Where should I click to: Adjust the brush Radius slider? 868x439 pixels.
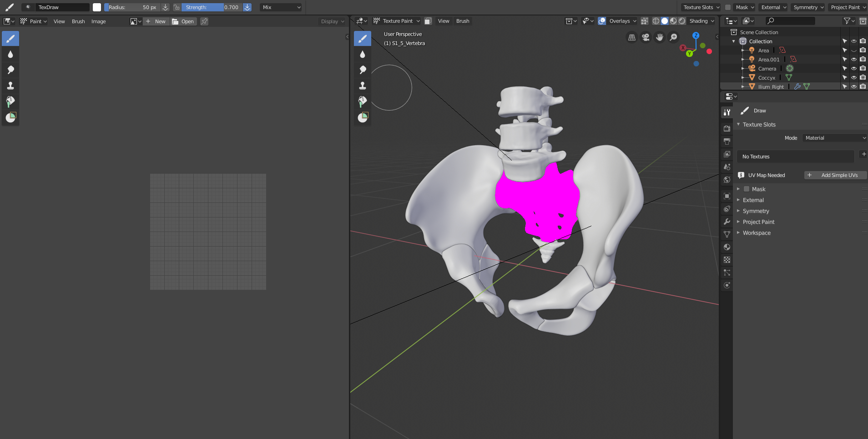132,7
